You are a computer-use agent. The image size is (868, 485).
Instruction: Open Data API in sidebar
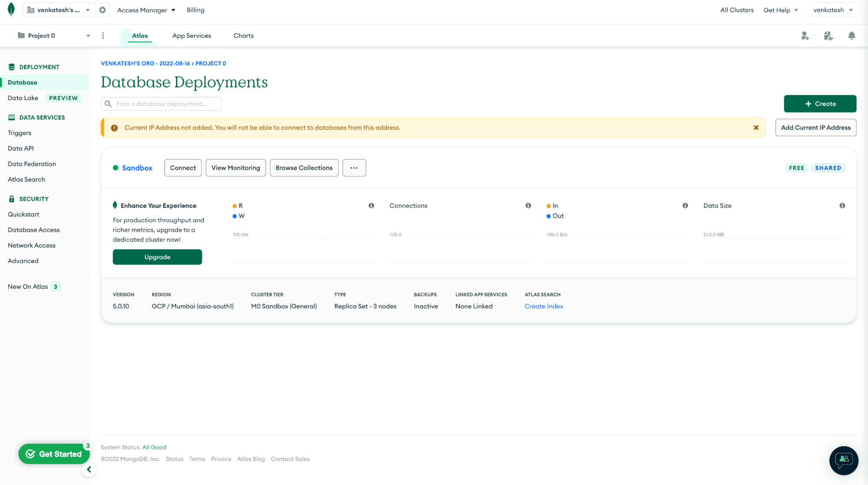(x=21, y=149)
